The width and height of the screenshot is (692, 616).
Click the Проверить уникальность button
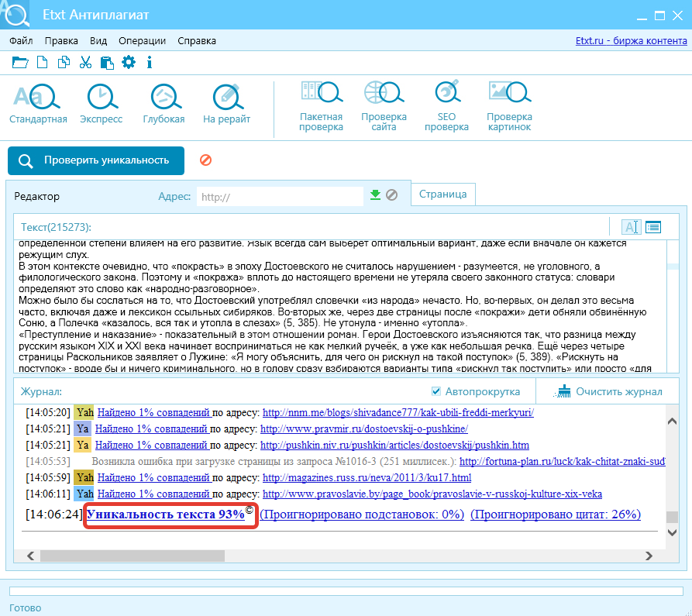pyautogui.click(x=96, y=160)
